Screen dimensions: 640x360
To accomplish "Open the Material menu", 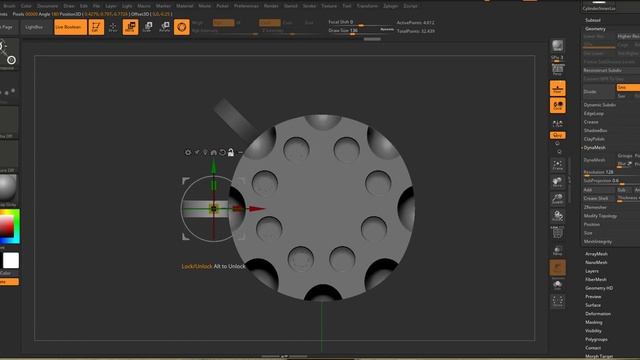I will (x=184, y=6).
